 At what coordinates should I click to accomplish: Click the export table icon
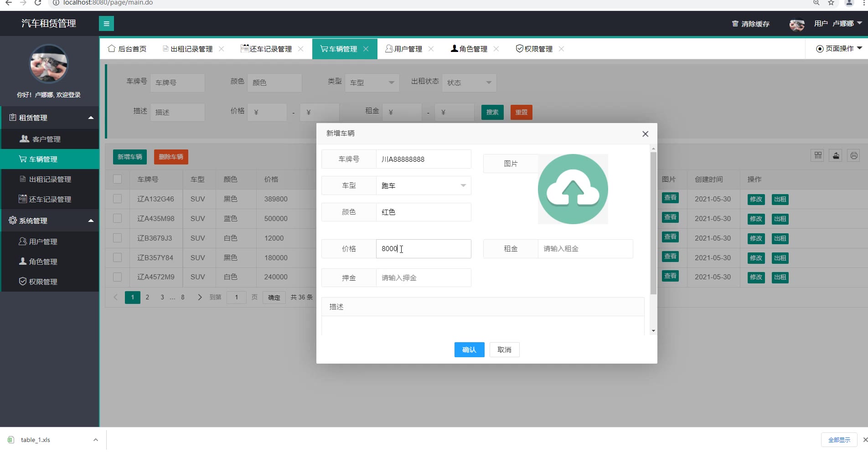point(836,156)
